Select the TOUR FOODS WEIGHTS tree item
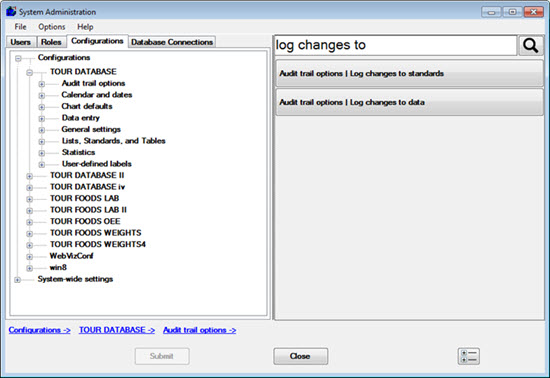Viewport: 550px width, 378px height. (x=96, y=233)
